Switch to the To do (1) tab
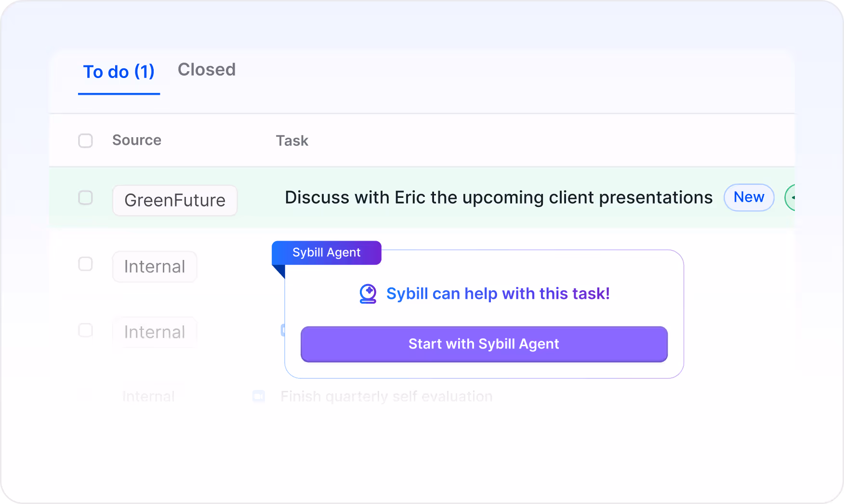The image size is (844, 504). tap(119, 72)
